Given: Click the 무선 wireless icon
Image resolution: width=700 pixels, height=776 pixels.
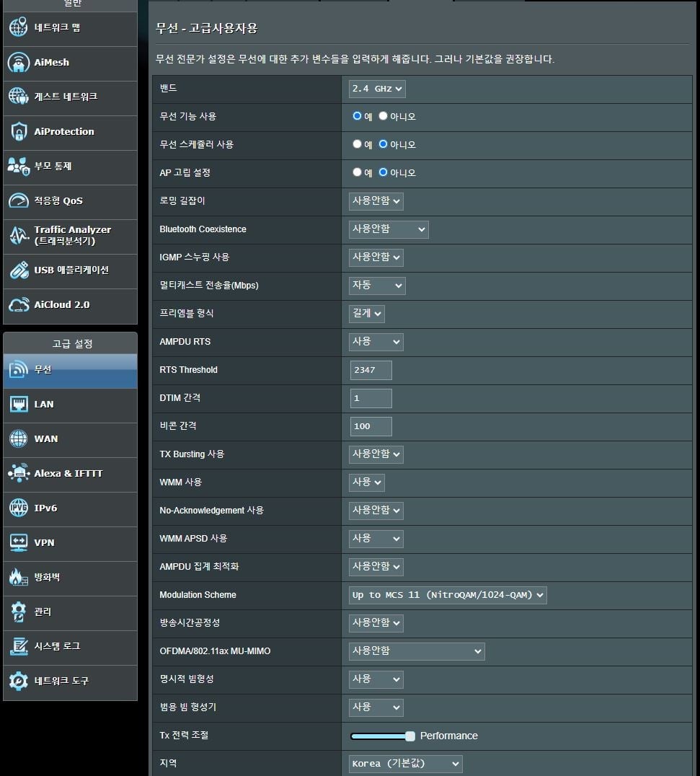Looking at the screenshot, I should point(18,369).
